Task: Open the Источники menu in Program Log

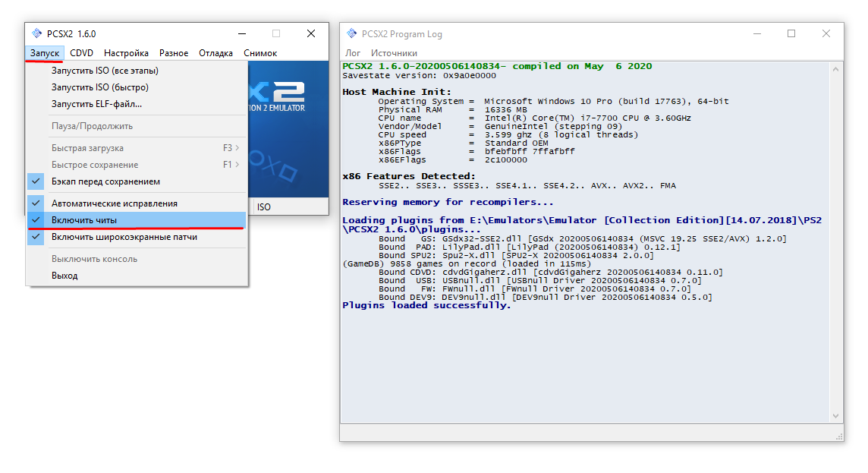Action: 394,53
